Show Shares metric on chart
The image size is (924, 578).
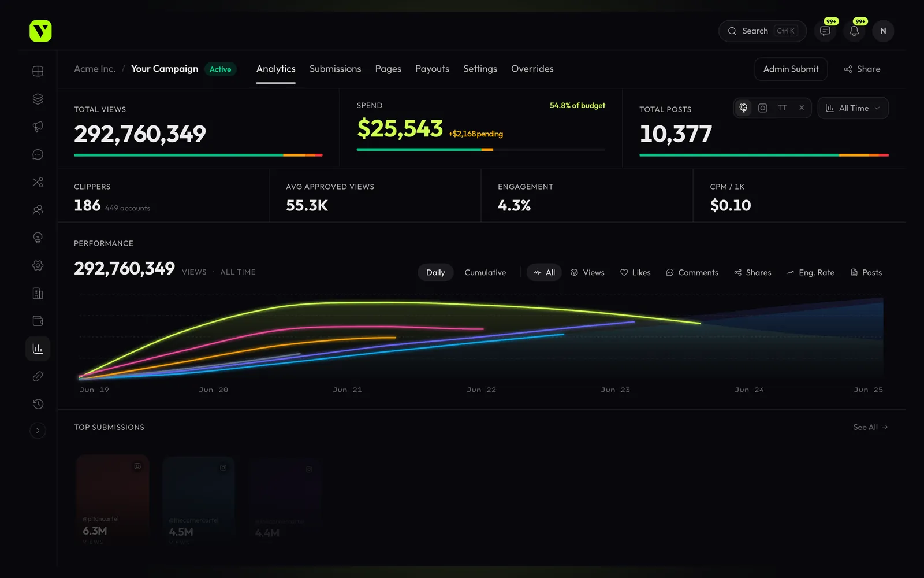752,272
